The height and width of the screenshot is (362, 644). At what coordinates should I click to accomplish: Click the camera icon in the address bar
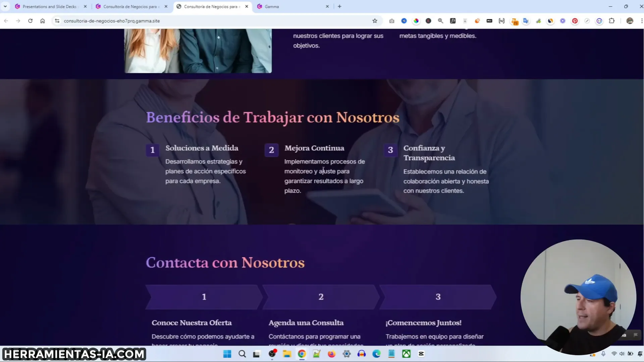[x=391, y=21]
